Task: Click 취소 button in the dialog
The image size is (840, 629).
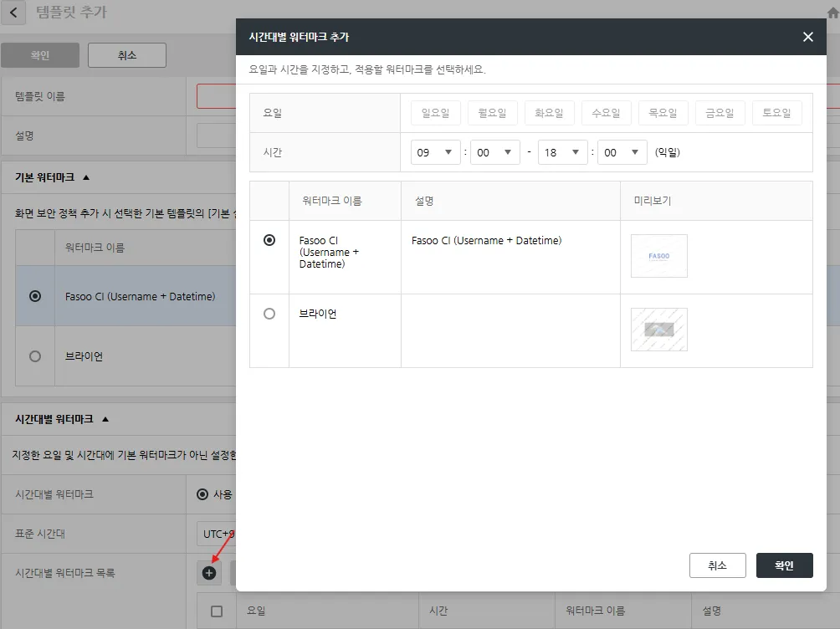Action: pos(717,565)
